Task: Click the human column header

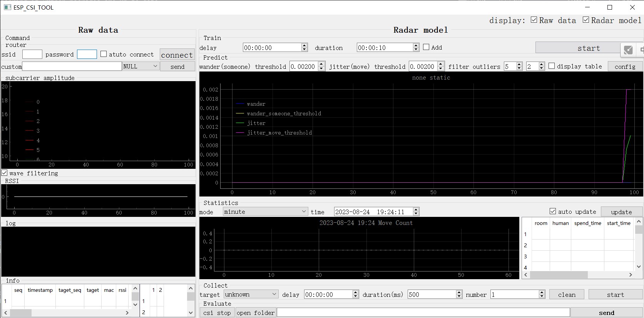Action: pos(560,223)
